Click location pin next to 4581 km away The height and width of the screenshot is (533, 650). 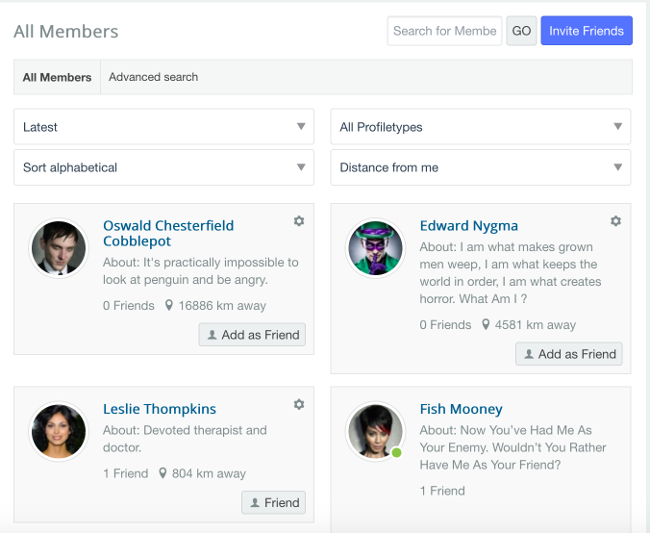coord(485,325)
